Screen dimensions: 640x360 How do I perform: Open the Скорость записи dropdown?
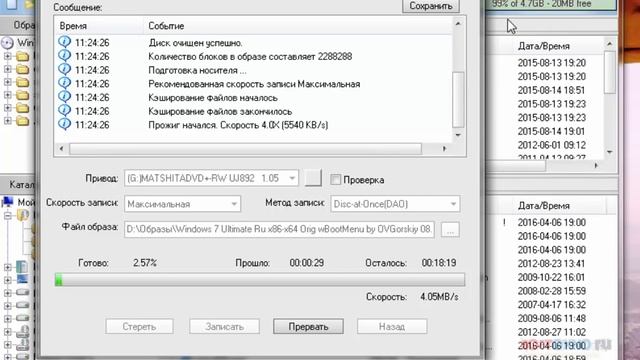pos(182,204)
